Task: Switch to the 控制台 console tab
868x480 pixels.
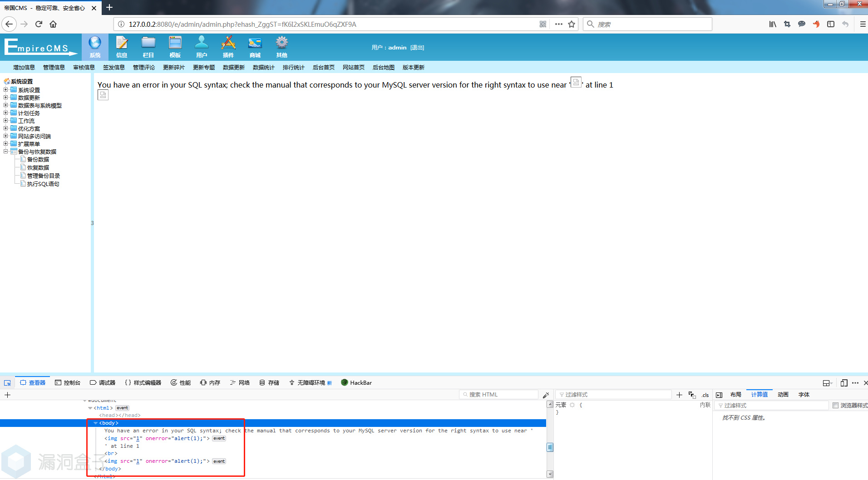Action: 68,383
